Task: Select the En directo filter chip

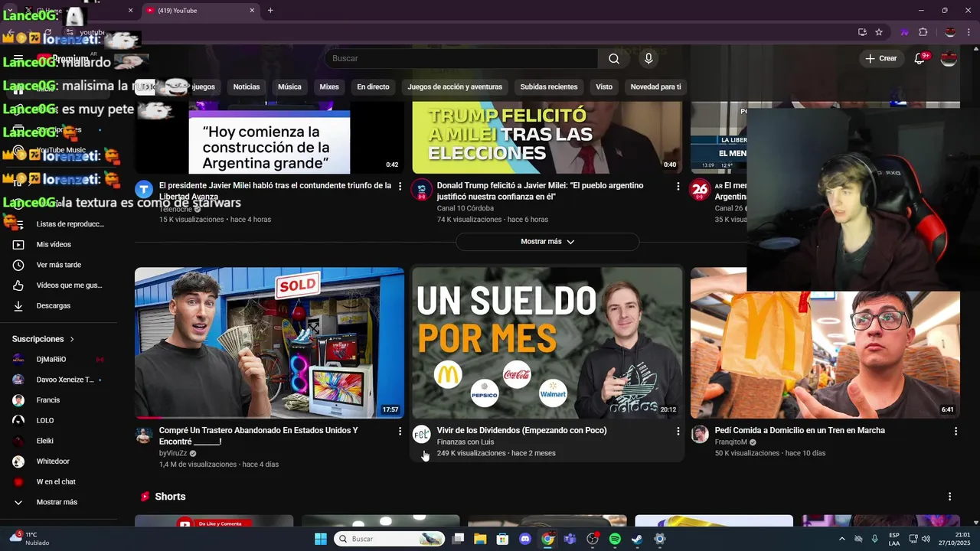Action: coord(373,86)
